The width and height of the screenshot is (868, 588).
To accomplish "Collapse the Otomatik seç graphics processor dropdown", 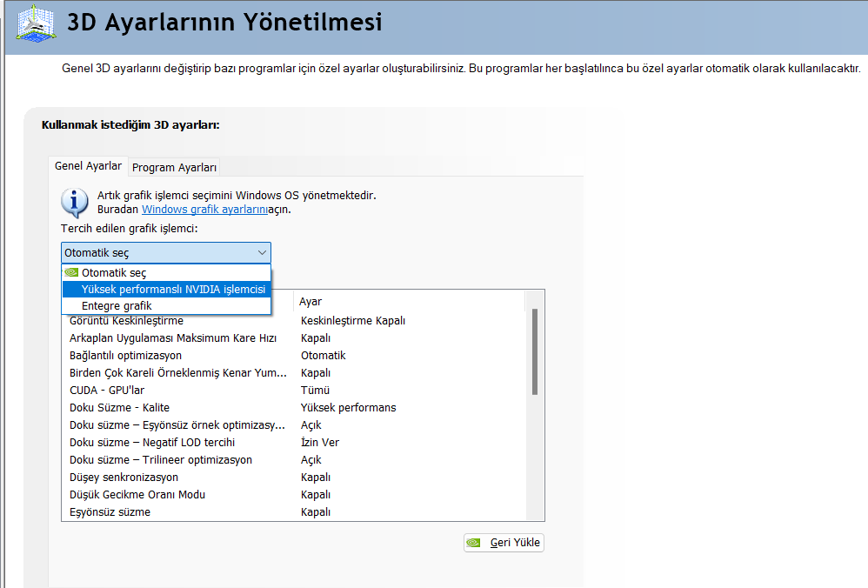I will (x=166, y=252).
